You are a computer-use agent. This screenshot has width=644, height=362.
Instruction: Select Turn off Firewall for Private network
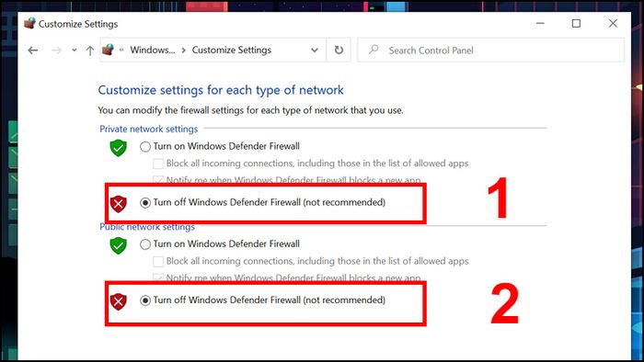145,202
